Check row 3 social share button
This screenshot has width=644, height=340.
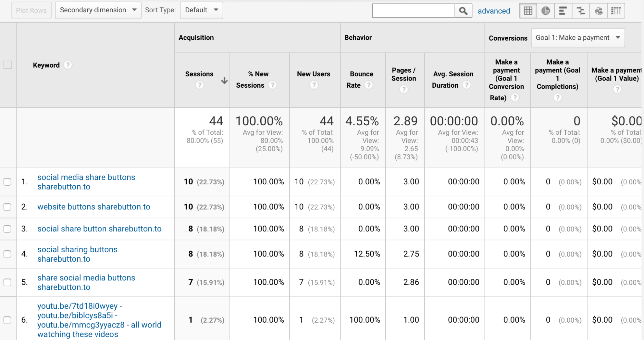click(7, 229)
